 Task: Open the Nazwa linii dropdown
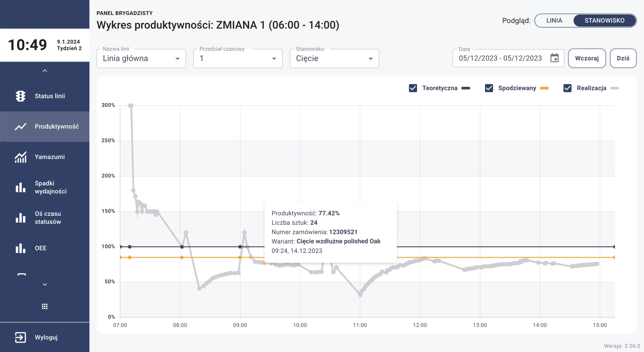coord(141,58)
